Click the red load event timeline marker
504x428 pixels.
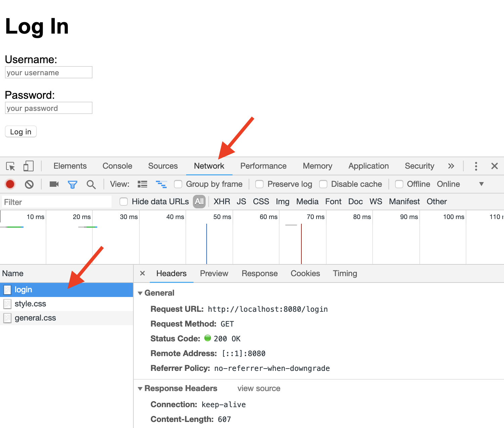tap(301, 244)
